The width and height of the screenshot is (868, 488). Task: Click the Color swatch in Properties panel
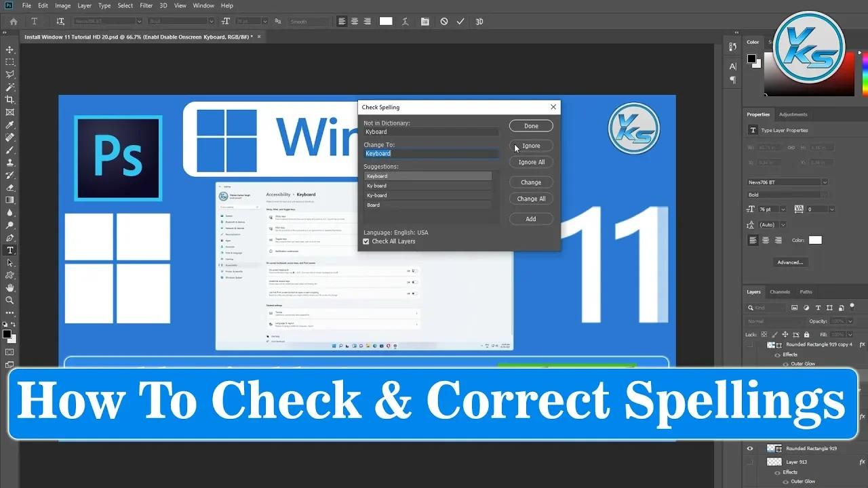[815, 240]
